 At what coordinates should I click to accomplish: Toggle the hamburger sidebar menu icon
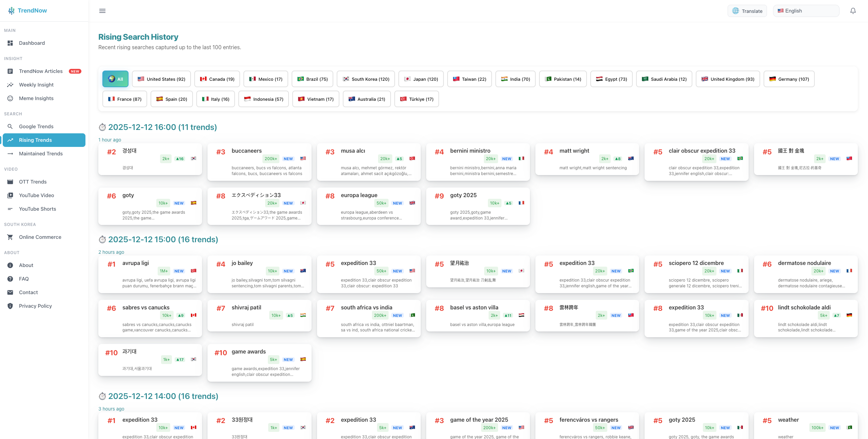click(102, 11)
